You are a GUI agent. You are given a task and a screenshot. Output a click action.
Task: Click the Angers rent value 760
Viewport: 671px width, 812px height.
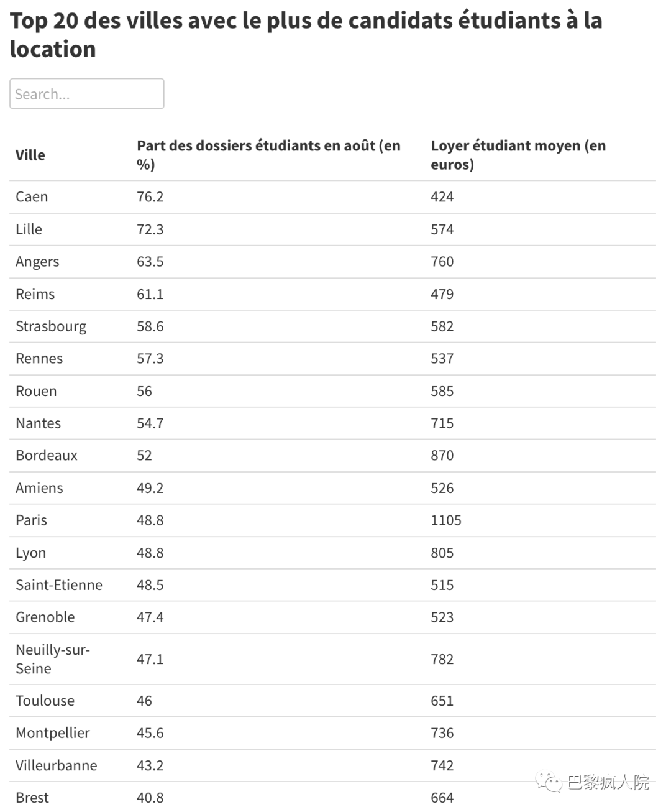(442, 262)
